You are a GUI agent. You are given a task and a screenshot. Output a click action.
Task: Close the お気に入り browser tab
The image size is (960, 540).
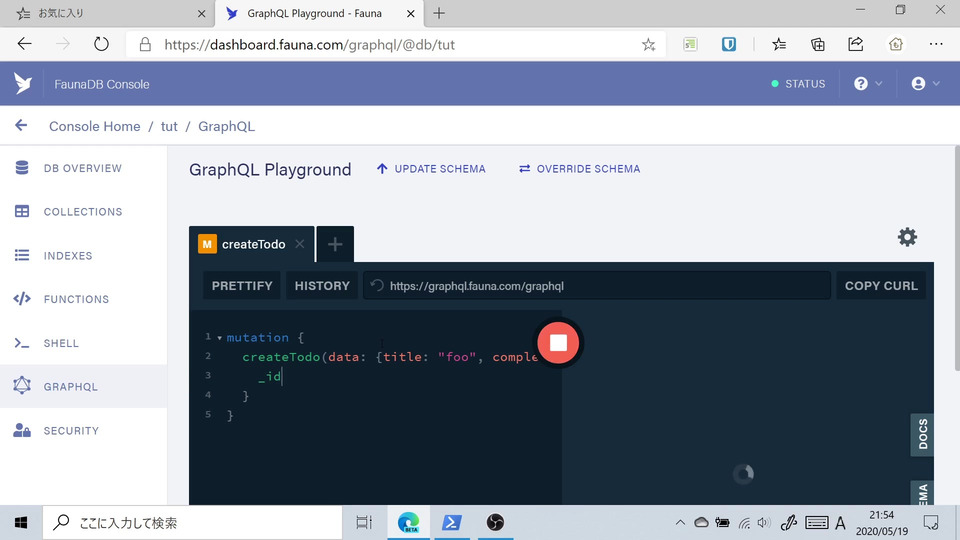pyautogui.click(x=201, y=13)
